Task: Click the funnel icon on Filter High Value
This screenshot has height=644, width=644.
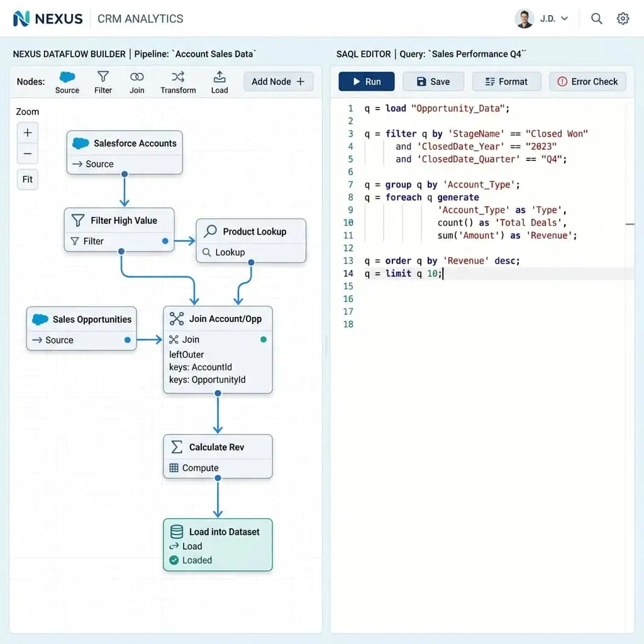Action: pos(78,221)
